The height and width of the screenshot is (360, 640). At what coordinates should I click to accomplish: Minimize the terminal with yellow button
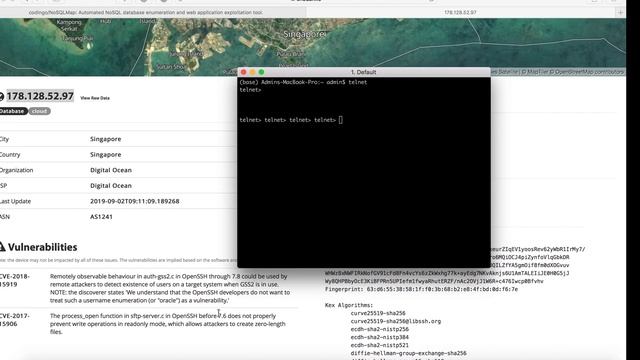coord(253,72)
